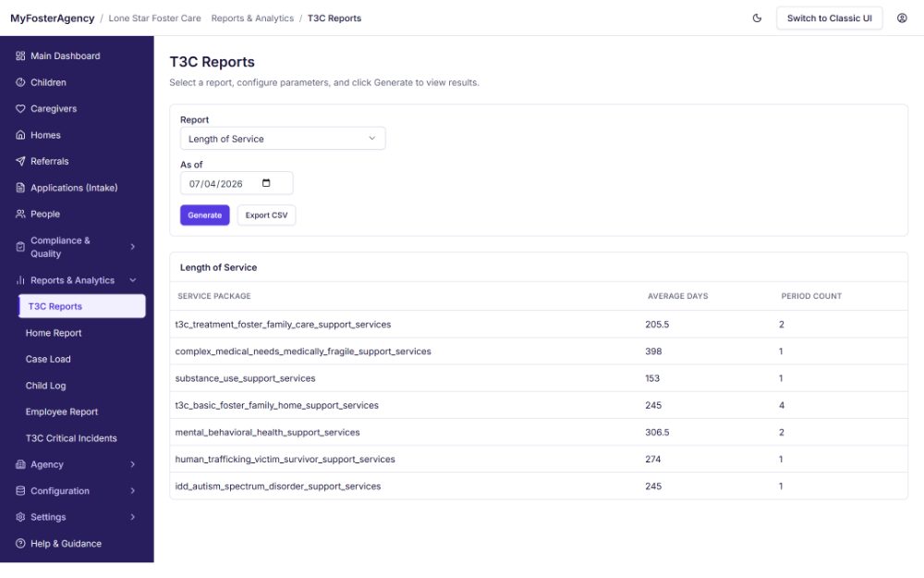Screen dimensions: 924x578
Task: Click the Main Dashboard grid icon
Action: click(x=20, y=56)
